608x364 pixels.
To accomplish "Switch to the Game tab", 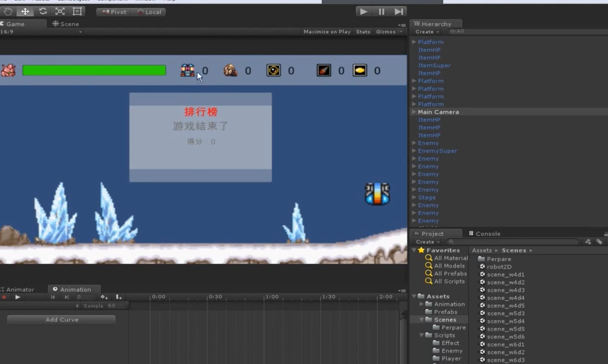I will click(x=23, y=24).
